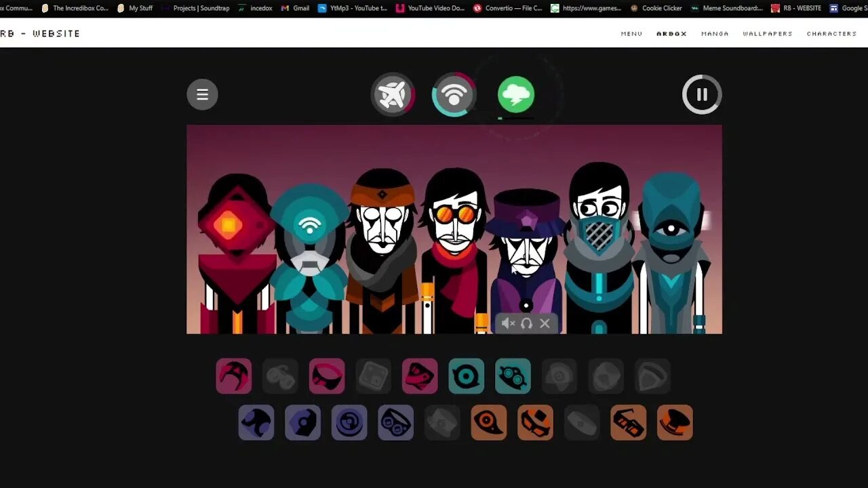The width and height of the screenshot is (868, 488).
Task: Open the YouTube Video Do... bookmark
Action: tap(431, 8)
